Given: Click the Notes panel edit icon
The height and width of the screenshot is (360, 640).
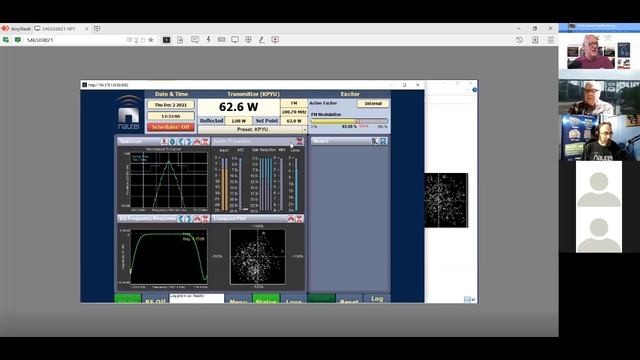Looking at the screenshot, I should coord(374,141).
